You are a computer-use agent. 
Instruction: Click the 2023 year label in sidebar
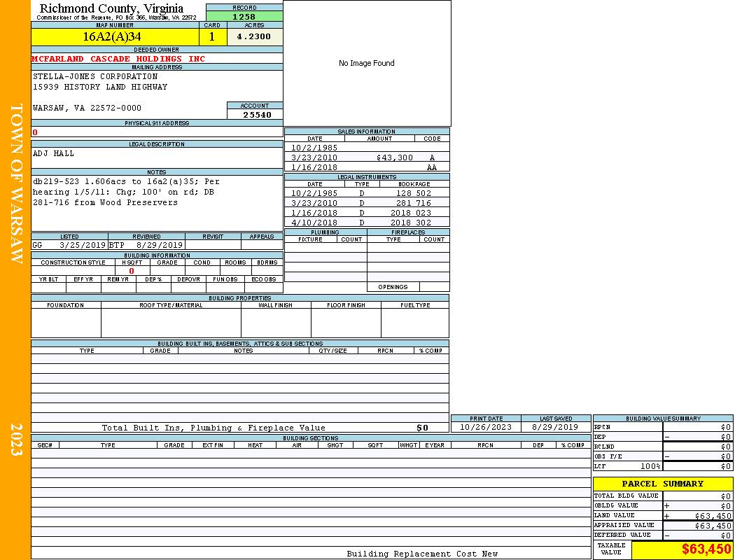click(x=15, y=439)
